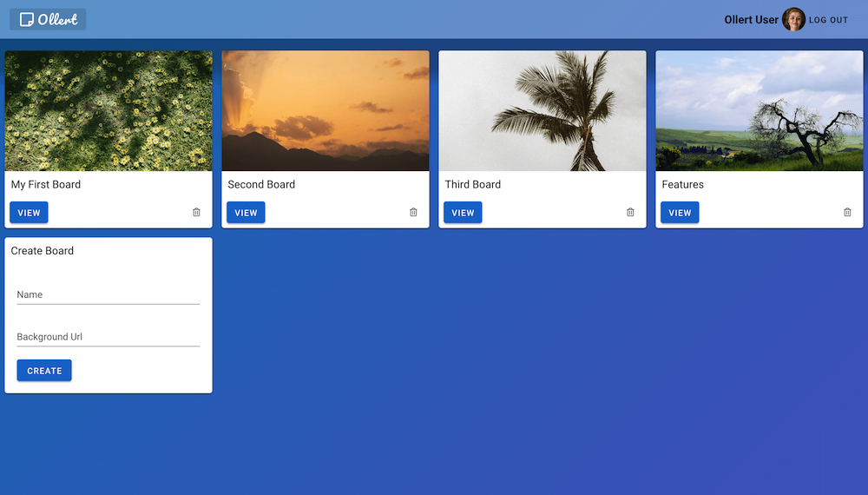Viewport: 868px width, 495px height.
Task: Click the Ollert logo in header
Action: [48, 19]
